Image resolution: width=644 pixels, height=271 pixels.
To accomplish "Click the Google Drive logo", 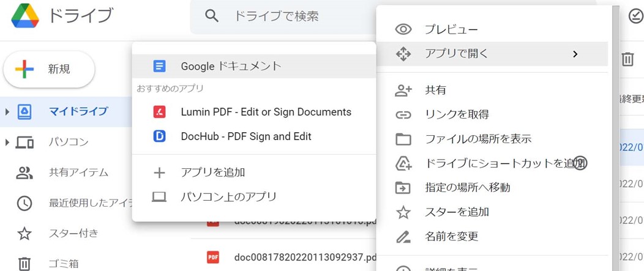I will (25, 16).
